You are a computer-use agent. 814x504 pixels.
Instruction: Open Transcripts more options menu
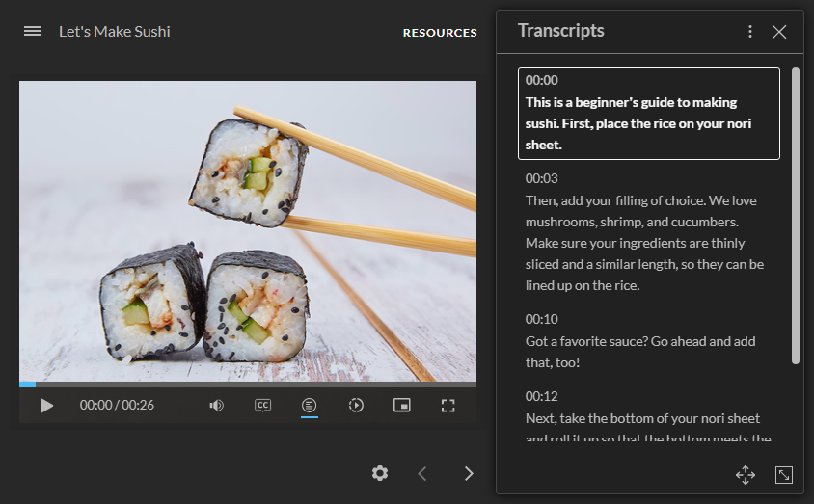(x=750, y=32)
